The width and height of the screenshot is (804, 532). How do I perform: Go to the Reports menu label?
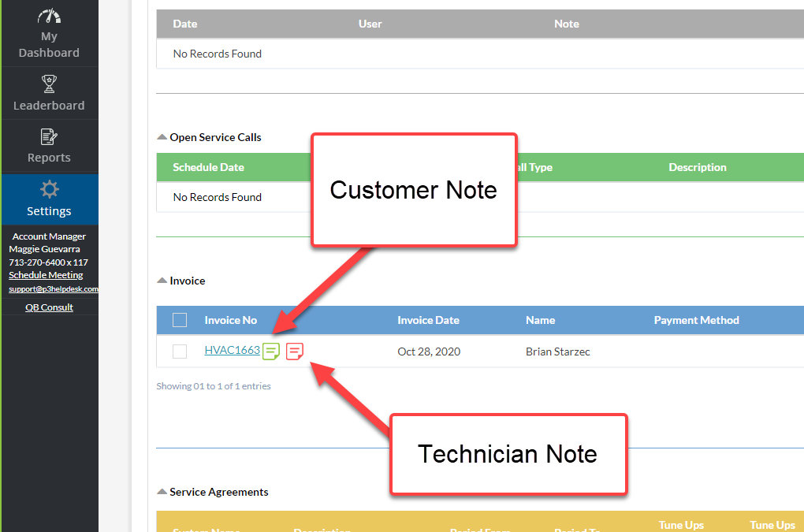point(49,158)
